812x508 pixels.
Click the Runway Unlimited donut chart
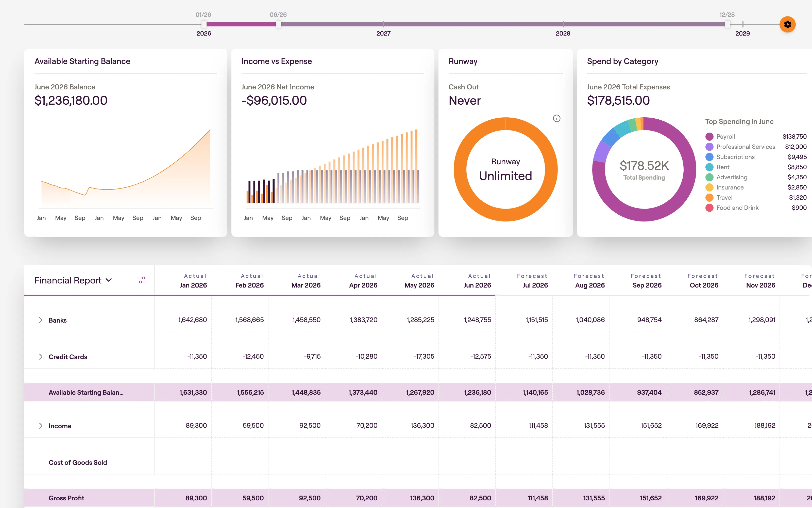506,169
